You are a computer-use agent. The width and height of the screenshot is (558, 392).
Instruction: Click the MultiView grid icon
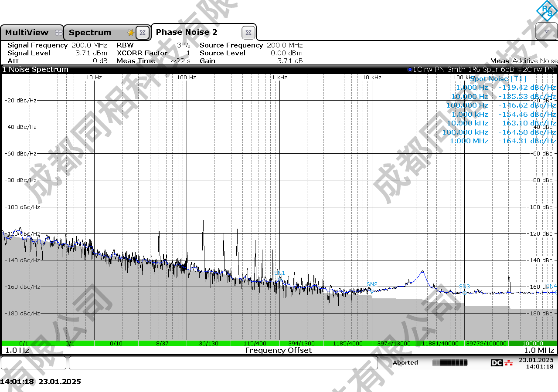tap(58, 33)
